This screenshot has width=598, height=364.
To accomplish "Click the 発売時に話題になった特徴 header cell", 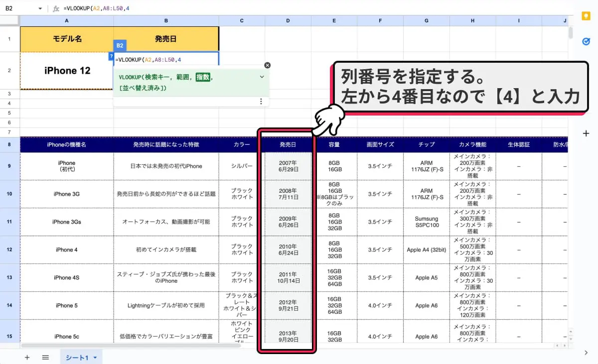I will (166, 144).
